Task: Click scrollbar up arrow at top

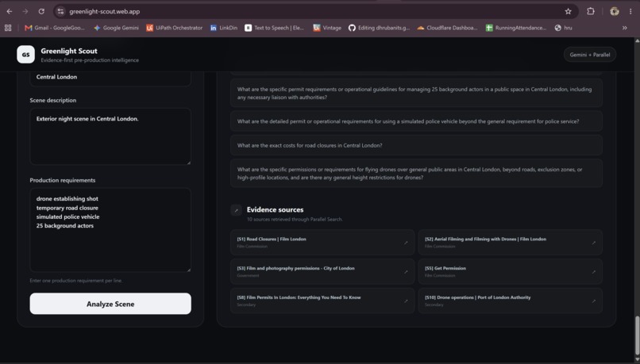Action: pyautogui.click(x=637, y=40)
